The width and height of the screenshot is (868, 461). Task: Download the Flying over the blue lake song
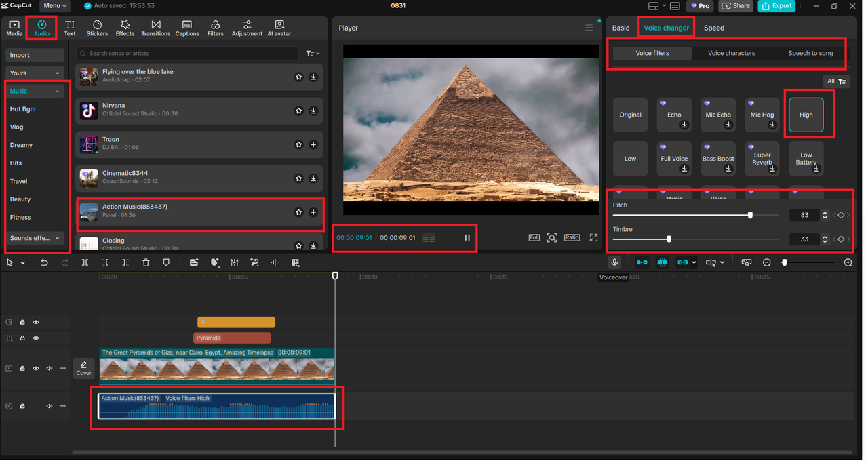[x=313, y=77]
